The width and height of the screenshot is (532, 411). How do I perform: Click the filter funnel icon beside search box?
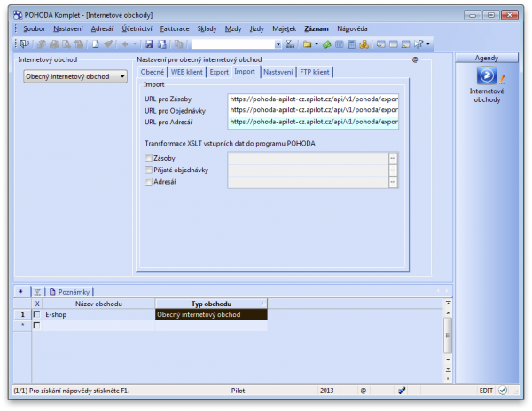click(290, 44)
